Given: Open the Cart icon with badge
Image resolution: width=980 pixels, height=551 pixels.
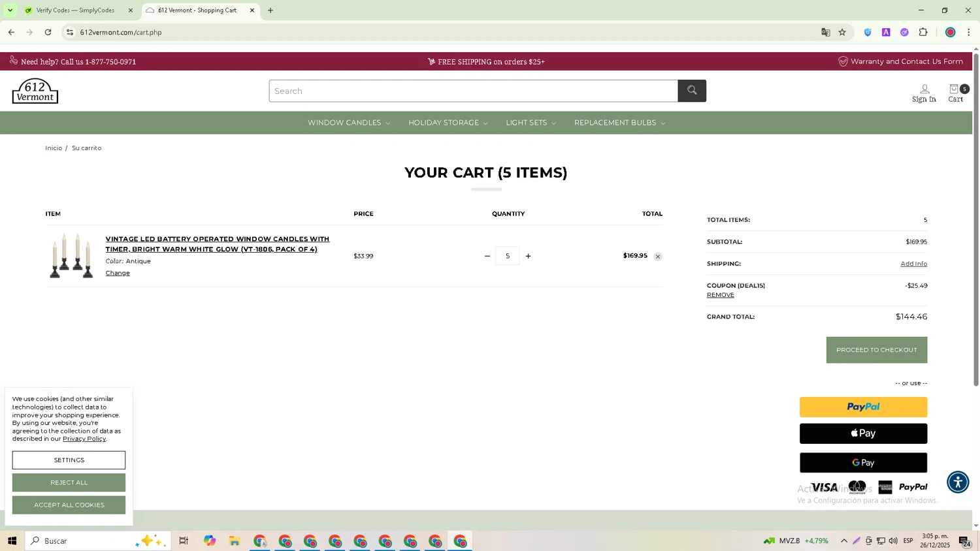Looking at the screenshot, I should 957,93.
